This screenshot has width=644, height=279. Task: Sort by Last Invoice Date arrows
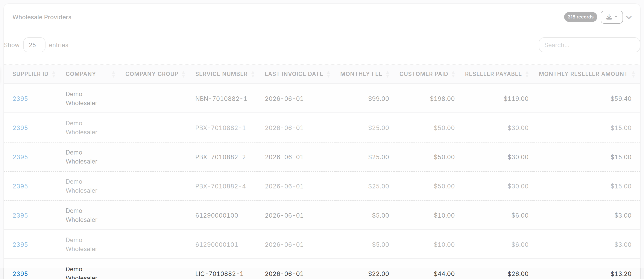328,74
